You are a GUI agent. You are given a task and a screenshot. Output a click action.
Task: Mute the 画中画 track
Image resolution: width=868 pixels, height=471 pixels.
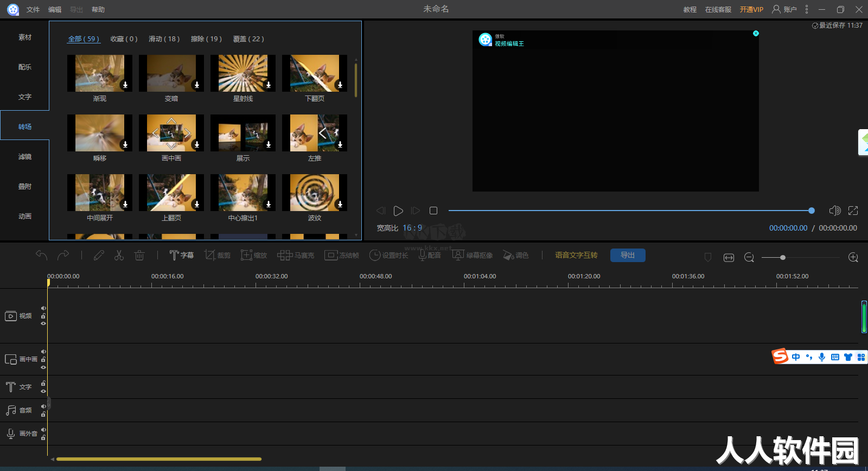point(43,352)
